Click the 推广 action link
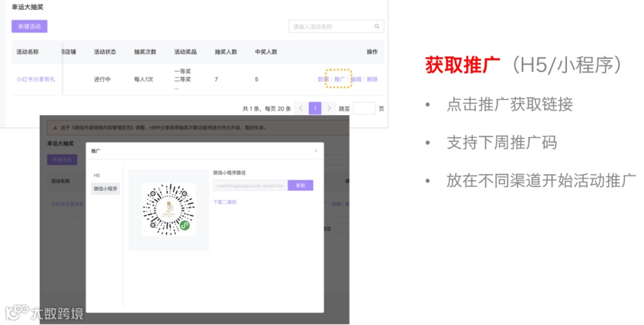The image size is (644, 325). (x=339, y=79)
